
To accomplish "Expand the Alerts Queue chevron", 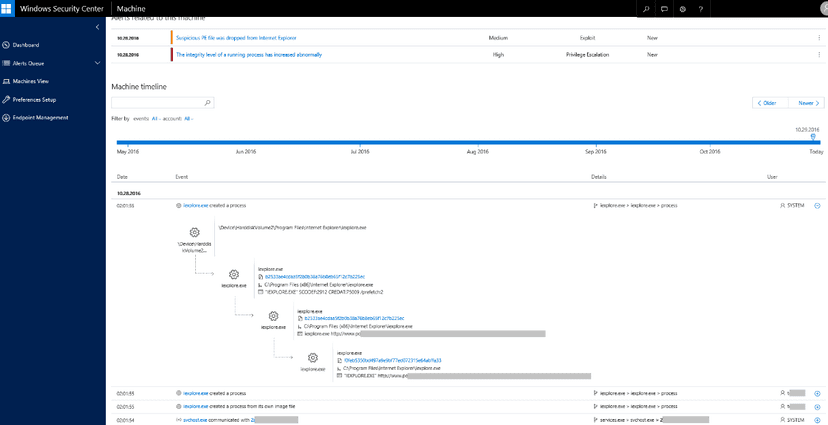I will coord(97,63).
